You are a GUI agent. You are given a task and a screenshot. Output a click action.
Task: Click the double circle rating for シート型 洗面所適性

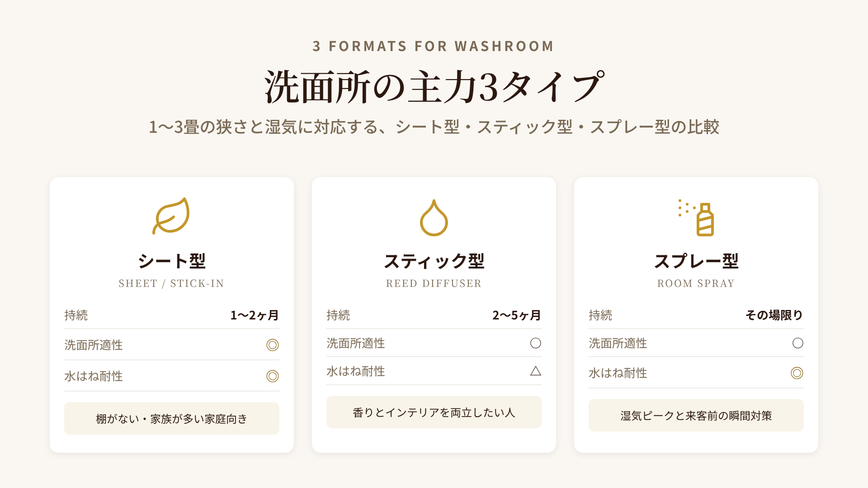point(273,345)
